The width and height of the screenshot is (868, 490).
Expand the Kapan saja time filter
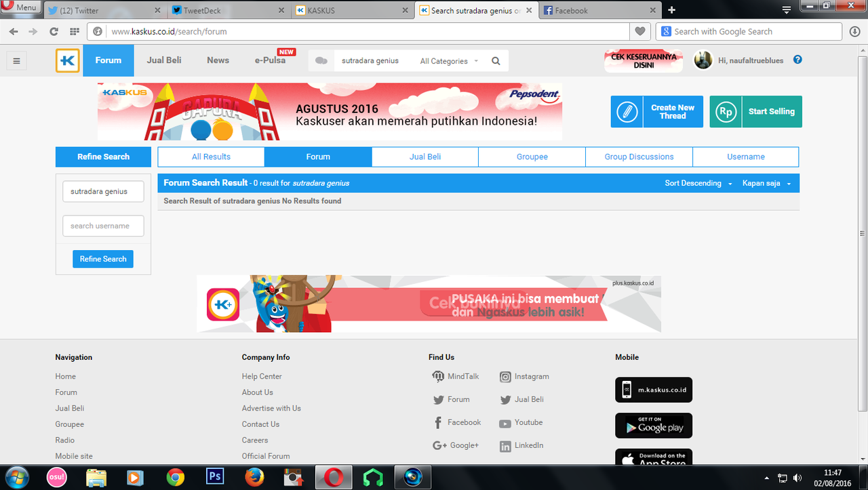767,183
